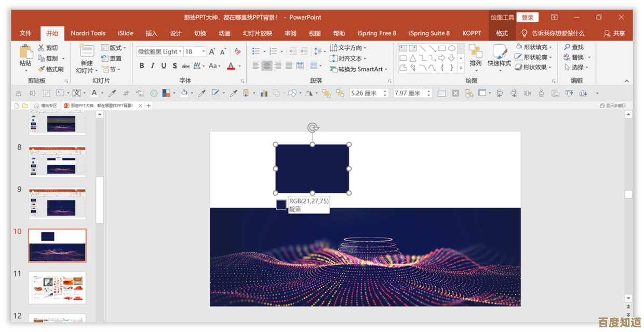Toggle Underline formatting
644x332 pixels.
click(x=164, y=66)
